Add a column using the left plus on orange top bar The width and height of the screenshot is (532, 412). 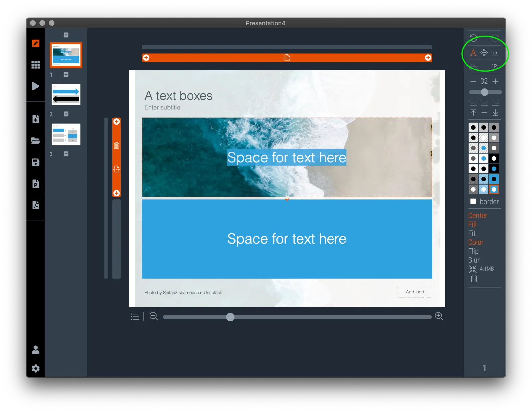[x=146, y=58]
